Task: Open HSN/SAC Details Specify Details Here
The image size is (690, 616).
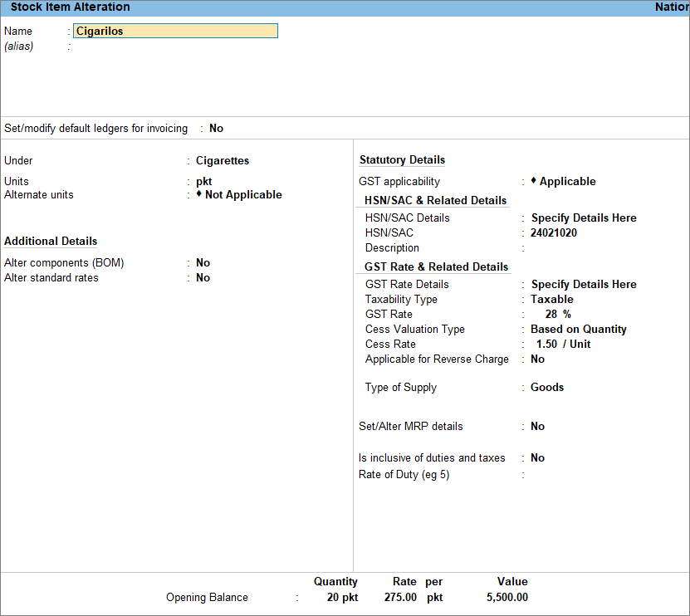Action: pyautogui.click(x=584, y=218)
